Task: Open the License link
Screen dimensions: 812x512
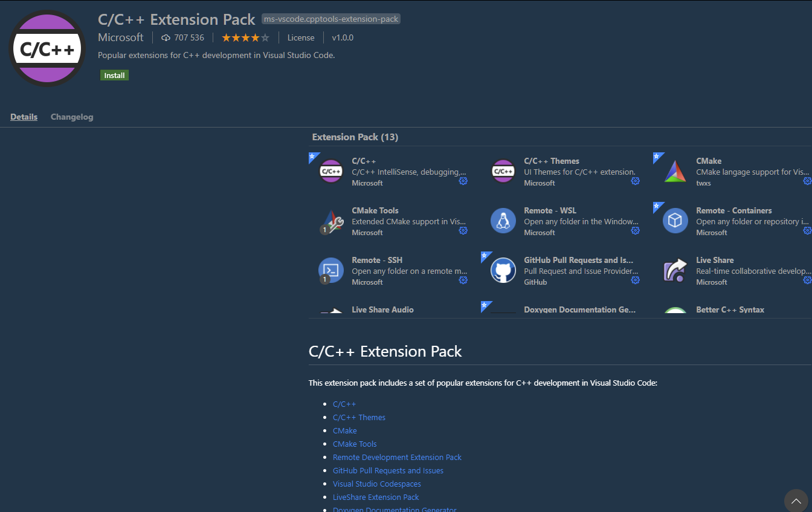Action: coord(301,37)
